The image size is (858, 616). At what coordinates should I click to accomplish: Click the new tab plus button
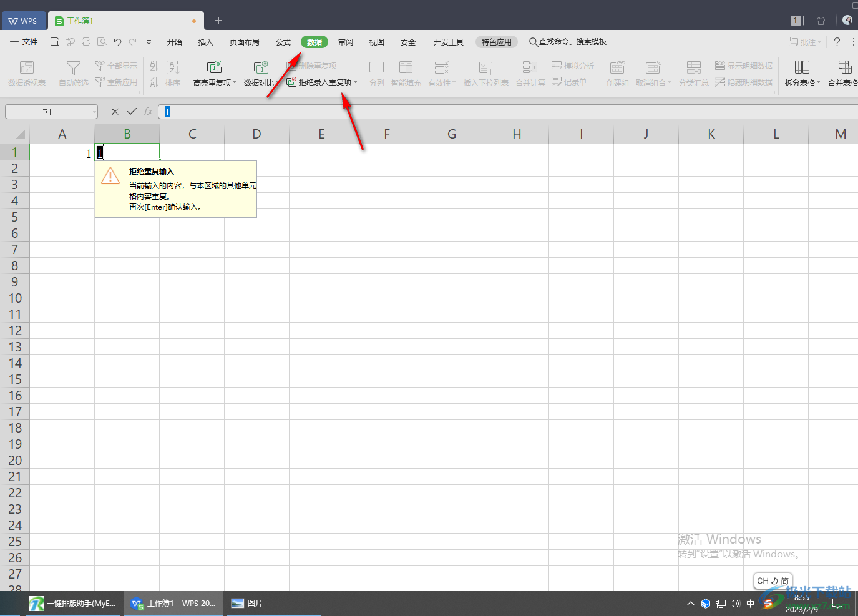tap(218, 21)
